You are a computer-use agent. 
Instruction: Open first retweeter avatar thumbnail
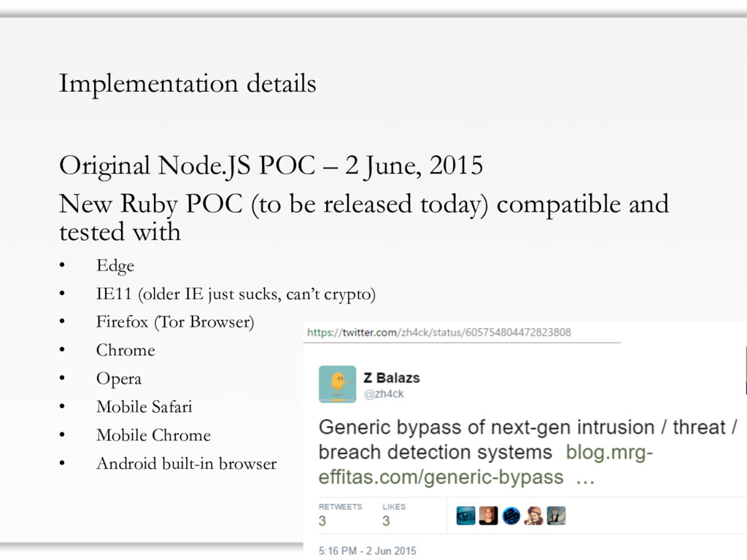pyautogui.click(x=465, y=516)
